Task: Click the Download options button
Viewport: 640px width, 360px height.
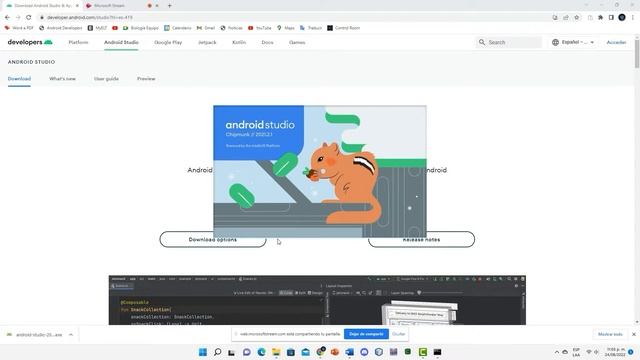Action: coord(213,239)
